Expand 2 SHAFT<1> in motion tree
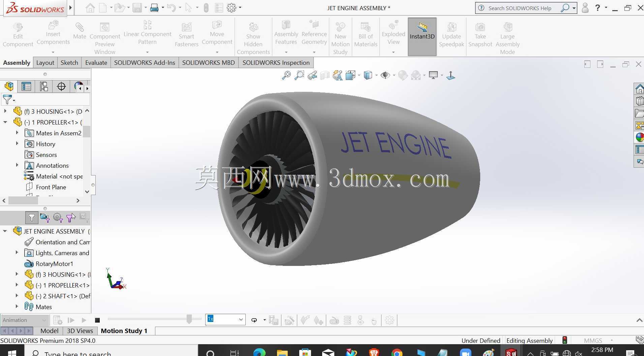The image size is (644, 356). tap(17, 296)
